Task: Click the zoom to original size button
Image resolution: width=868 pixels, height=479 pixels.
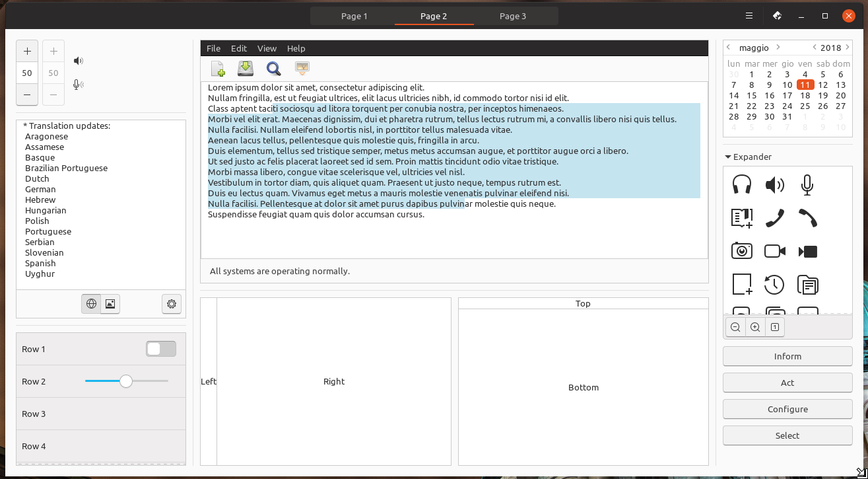Action: coord(775,327)
